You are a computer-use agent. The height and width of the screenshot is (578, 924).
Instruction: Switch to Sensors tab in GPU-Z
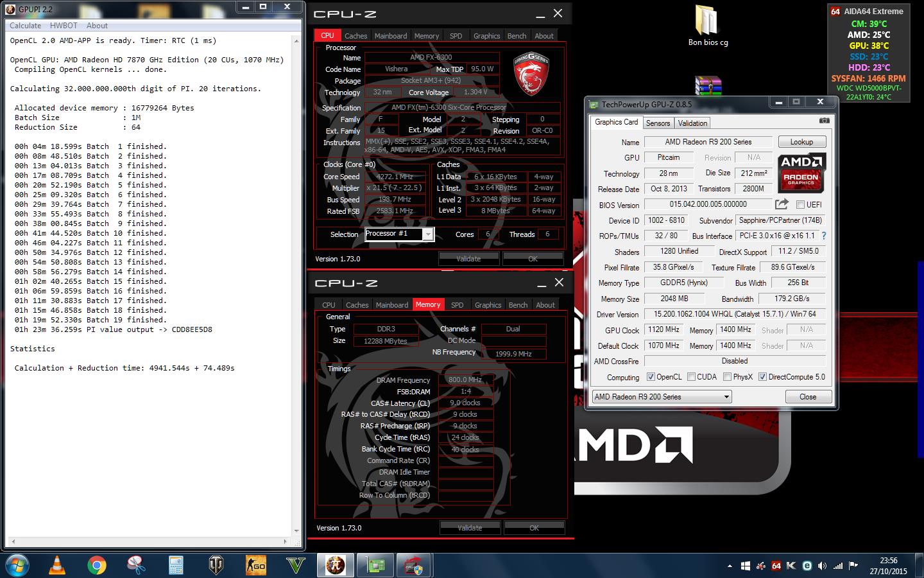click(658, 123)
